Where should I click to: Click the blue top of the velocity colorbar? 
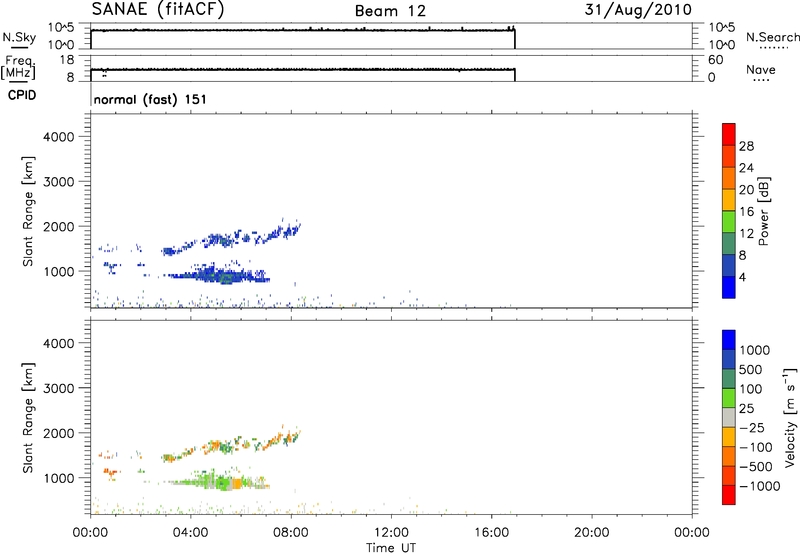729,340
